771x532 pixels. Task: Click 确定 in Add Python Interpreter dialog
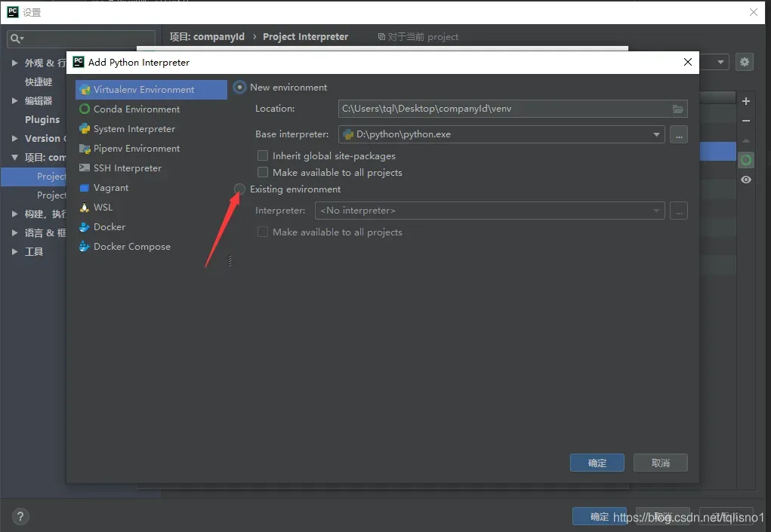click(597, 463)
